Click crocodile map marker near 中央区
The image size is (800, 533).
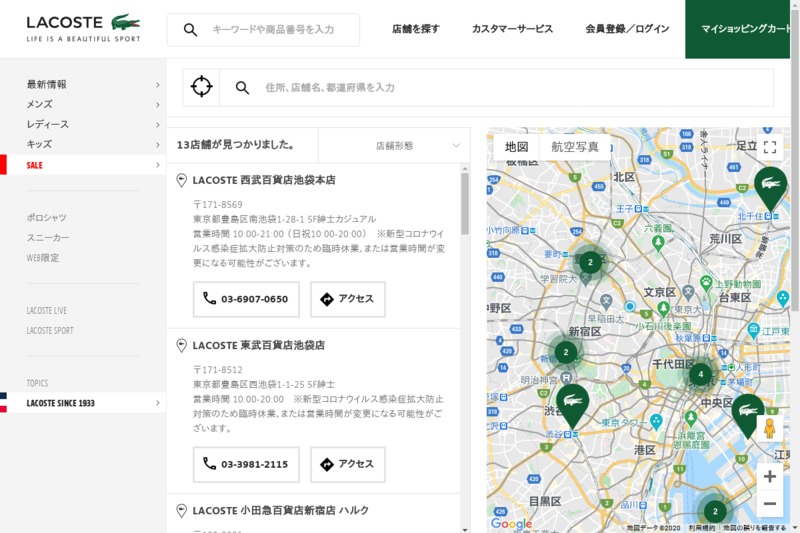click(748, 416)
